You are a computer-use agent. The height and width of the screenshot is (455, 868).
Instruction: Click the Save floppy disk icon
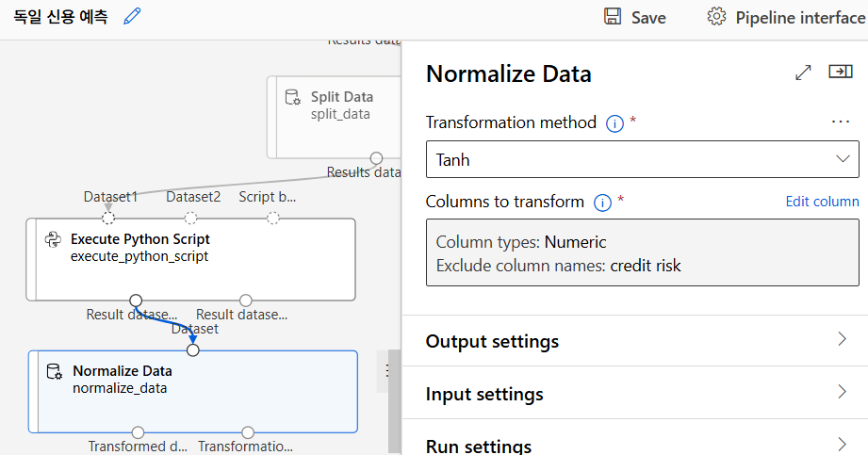pos(613,17)
